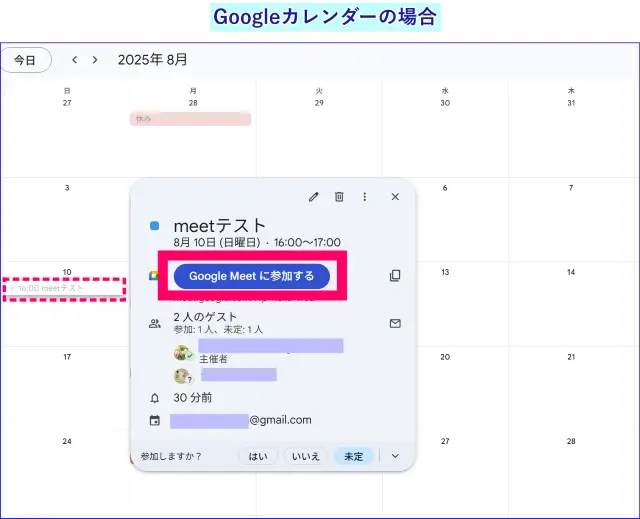Click the 2025年 8月 heading
This screenshot has height=519, width=640.
coord(152,60)
